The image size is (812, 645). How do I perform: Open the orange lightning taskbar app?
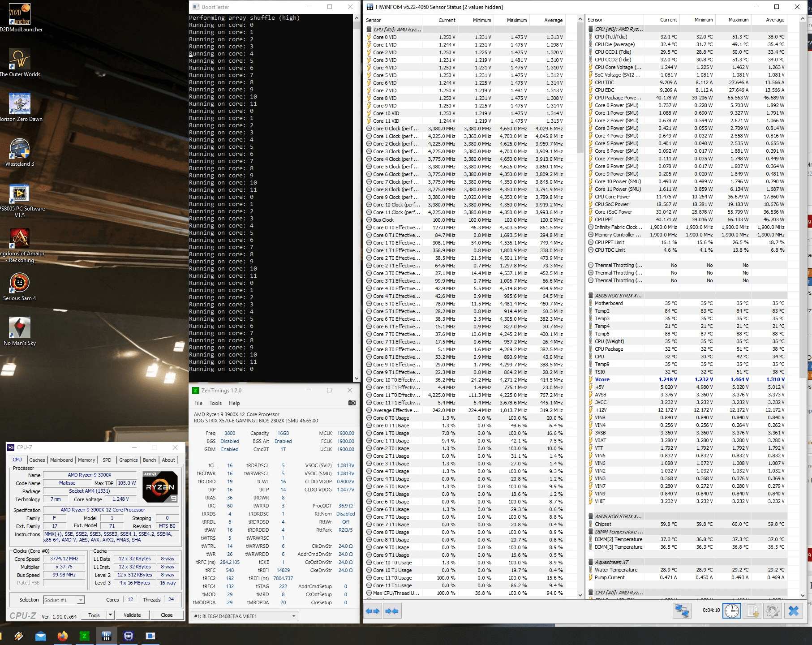pyautogui.click(x=19, y=636)
